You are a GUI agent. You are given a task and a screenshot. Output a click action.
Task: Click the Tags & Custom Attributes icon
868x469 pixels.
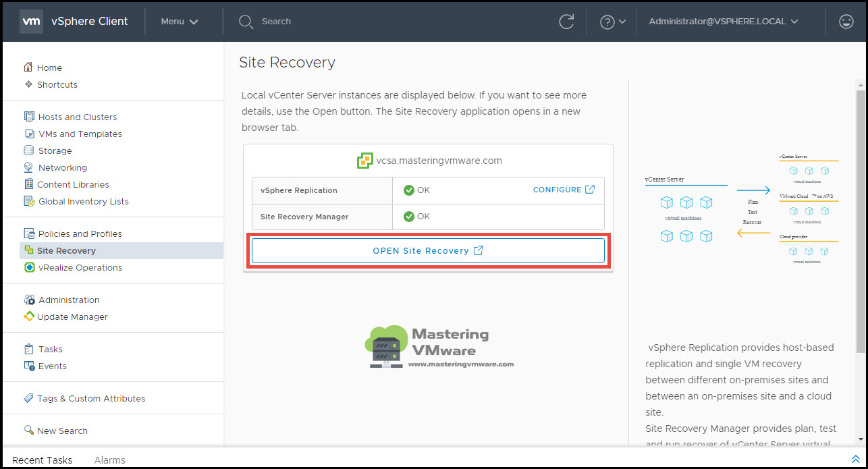(x=28, y=398)
